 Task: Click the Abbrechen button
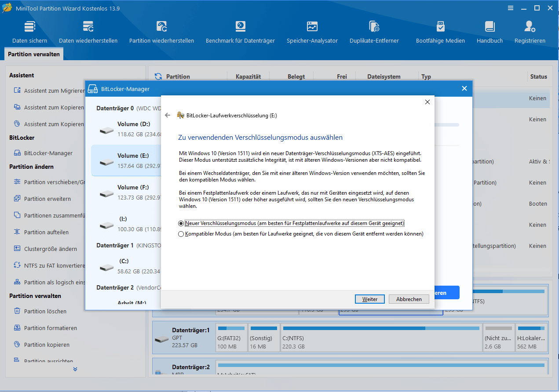409,299
